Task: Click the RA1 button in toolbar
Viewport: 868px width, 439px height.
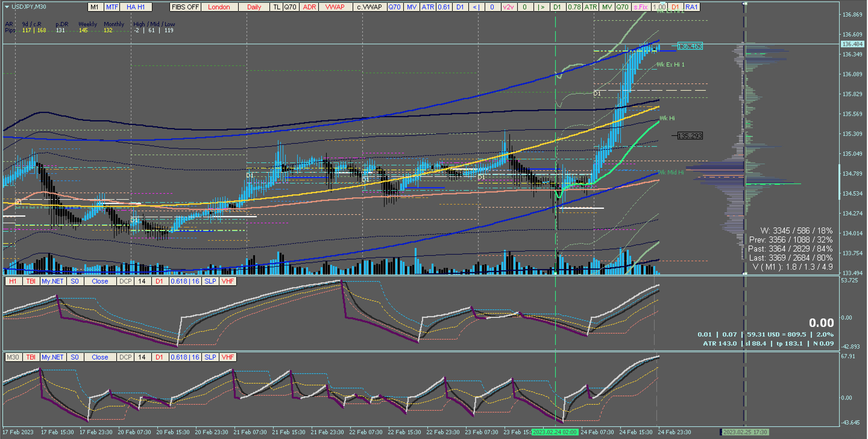Action: point(691,7)
